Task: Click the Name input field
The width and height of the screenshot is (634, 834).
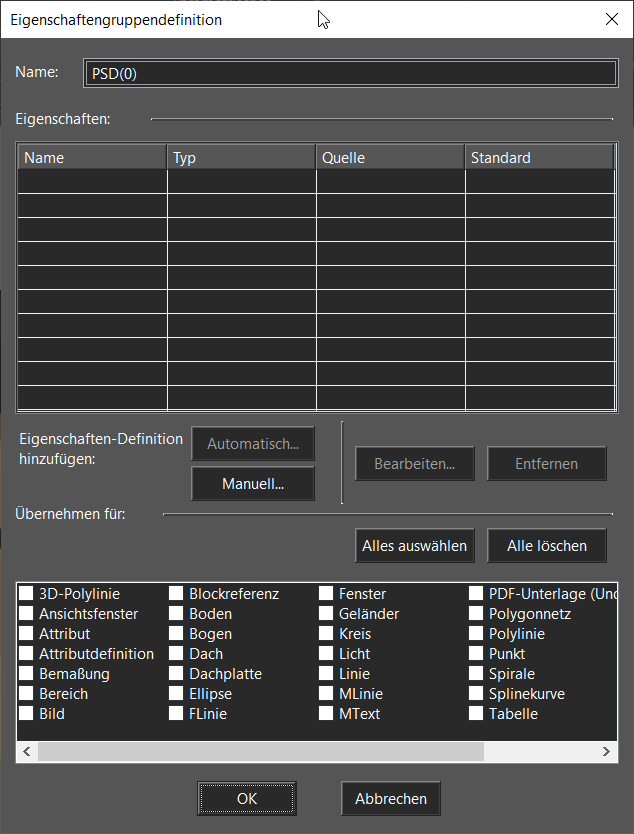Action: coord(349,73)
